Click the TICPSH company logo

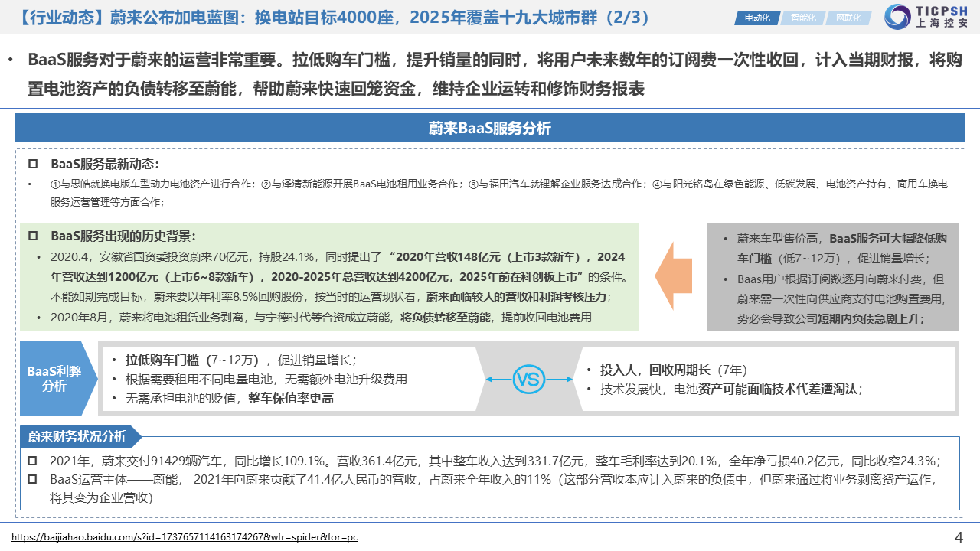point(926,17)
